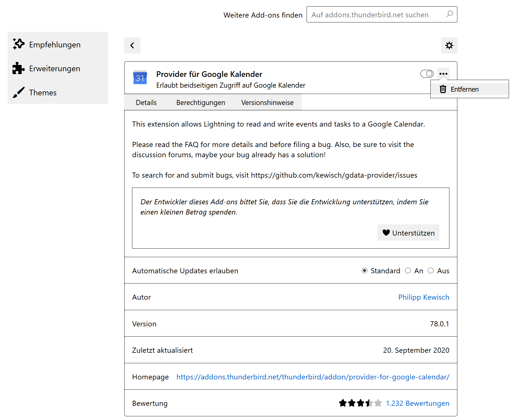Click the heart icon on Unterstützen
This screenshot has height=420, width=511.
(x=386, y=233)
